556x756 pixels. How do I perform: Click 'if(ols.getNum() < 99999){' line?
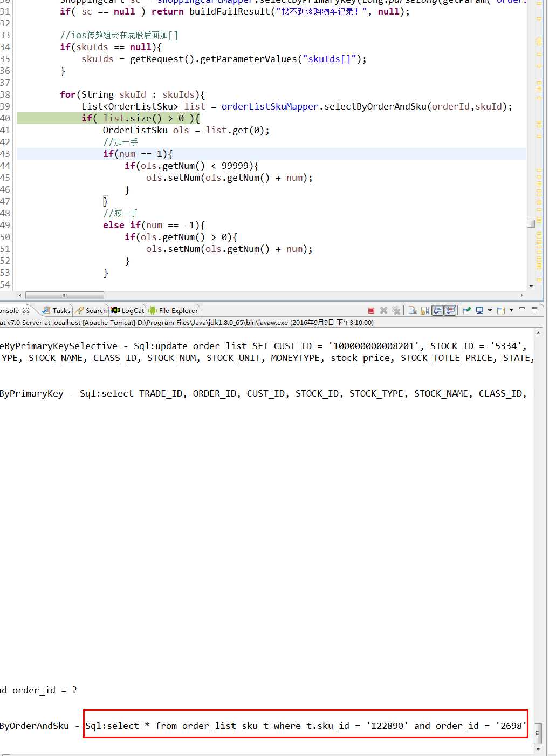(x=191, y=166)
